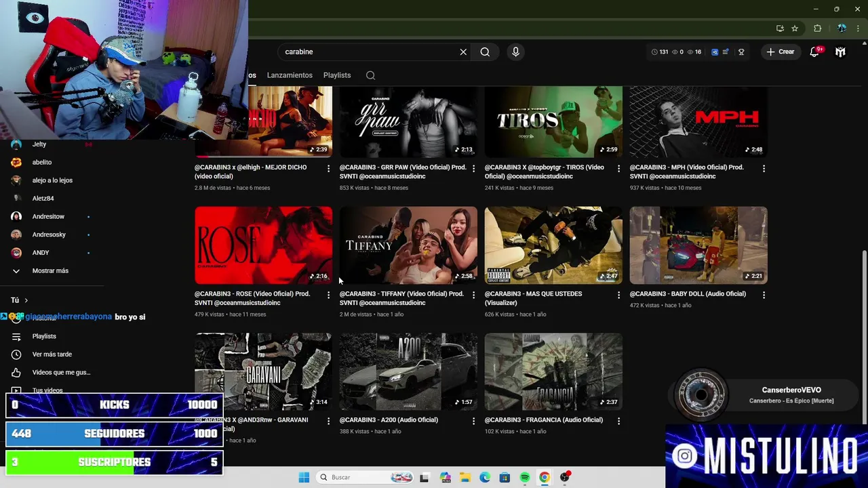Viewport: 868px width, 488px height.
Task: Click the Crear button
Action: tap(780, 52)
